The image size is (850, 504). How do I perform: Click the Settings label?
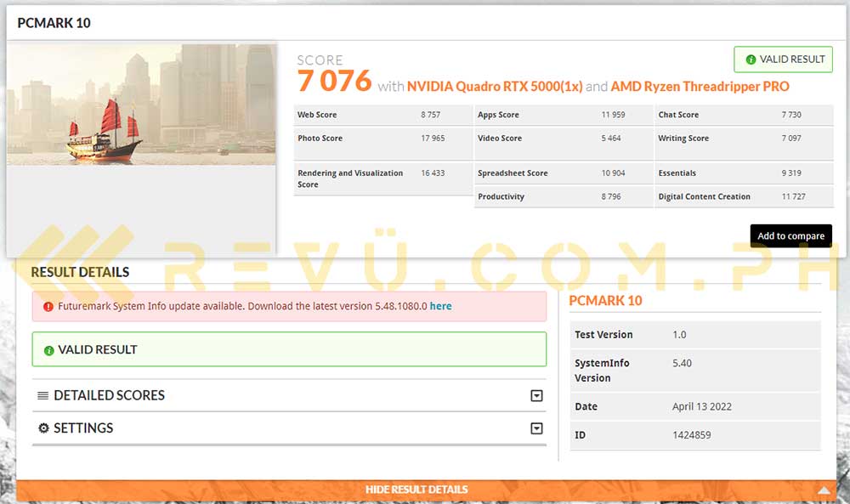83,428
